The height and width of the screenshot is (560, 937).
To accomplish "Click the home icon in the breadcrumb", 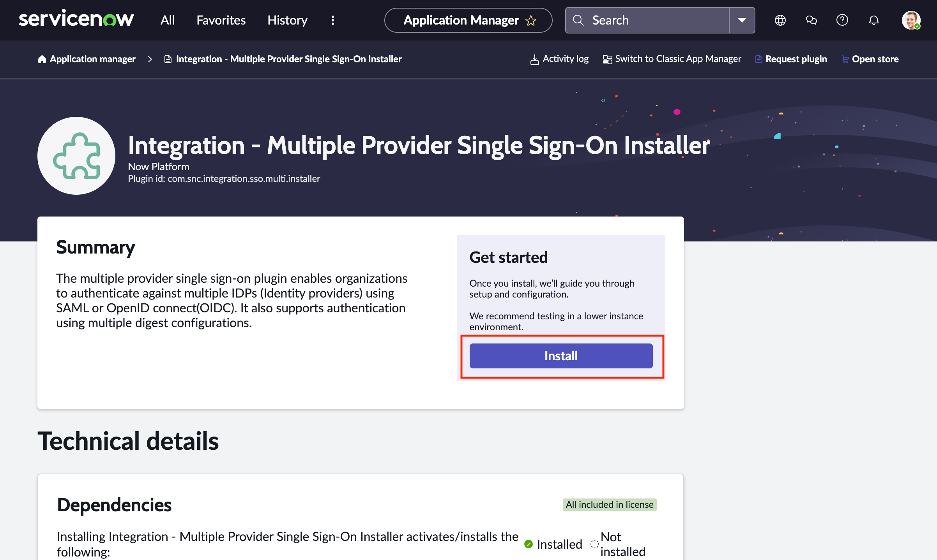I will click(x=42, y=59).
